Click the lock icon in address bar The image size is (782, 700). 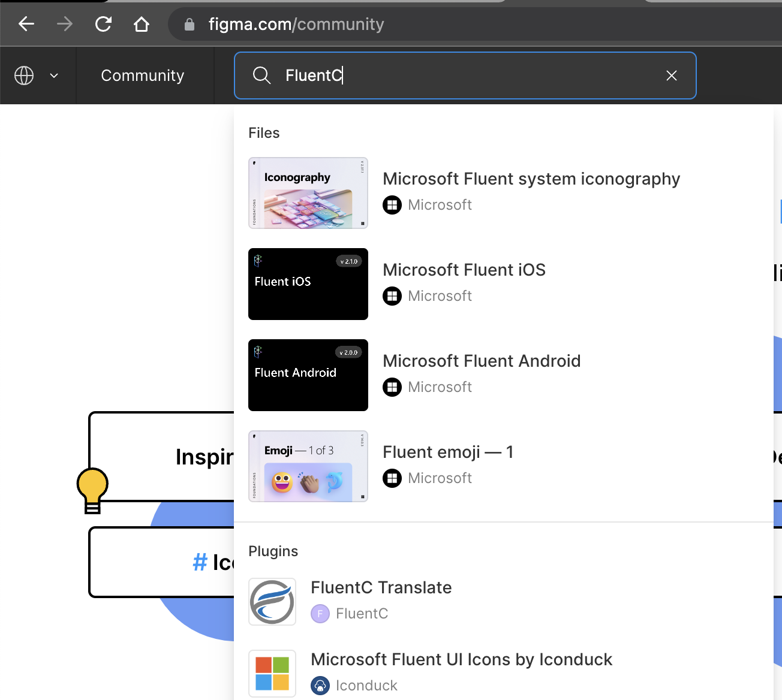click(190, 25)
